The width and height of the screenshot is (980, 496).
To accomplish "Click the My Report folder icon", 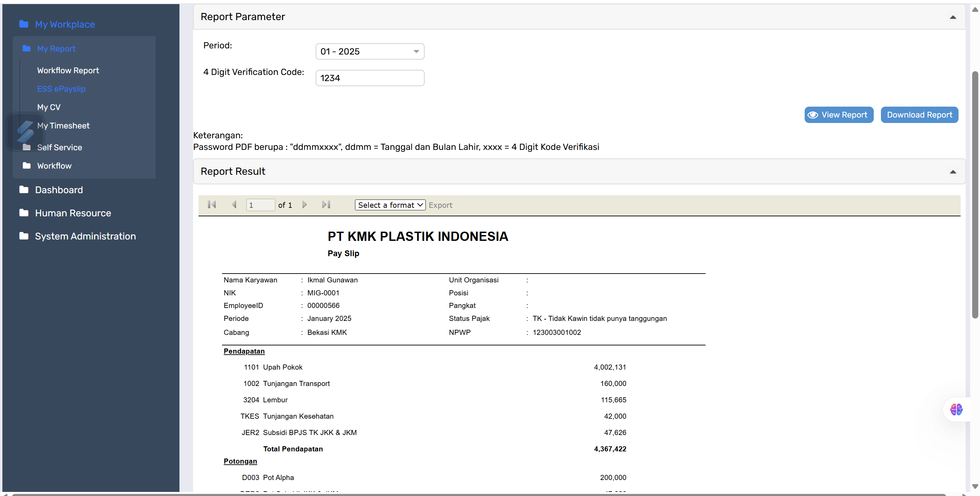I will click(26, 48).
